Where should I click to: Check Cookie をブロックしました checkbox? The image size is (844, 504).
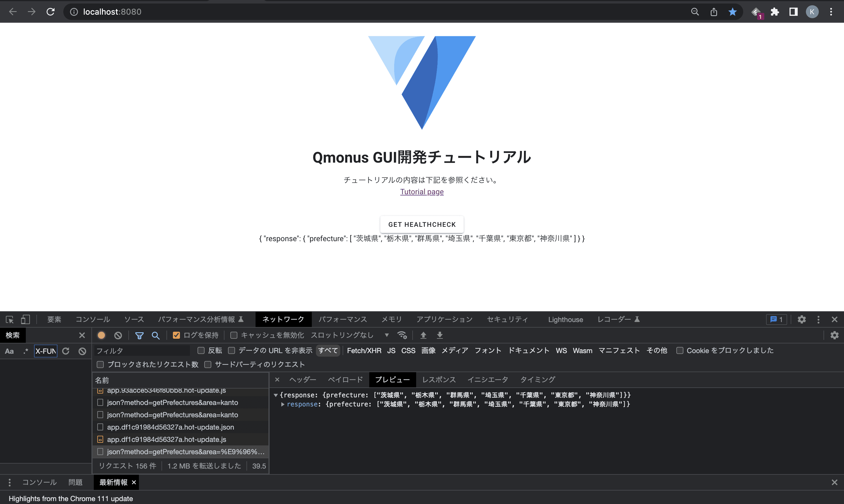[x=680, y=351]
